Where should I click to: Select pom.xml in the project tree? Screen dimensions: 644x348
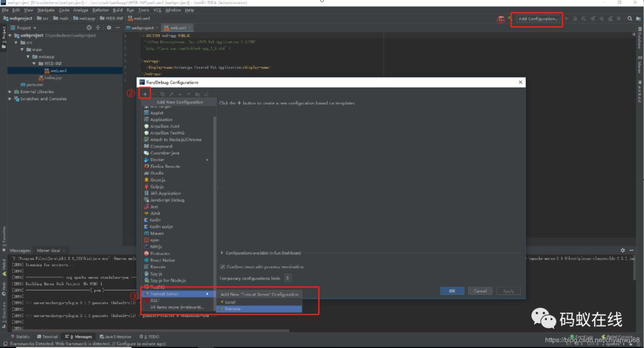coord(32,85)
